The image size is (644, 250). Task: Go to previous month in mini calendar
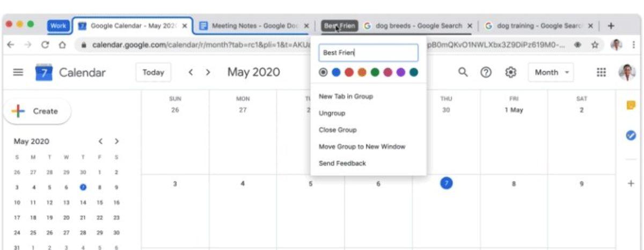pos(100,142)
